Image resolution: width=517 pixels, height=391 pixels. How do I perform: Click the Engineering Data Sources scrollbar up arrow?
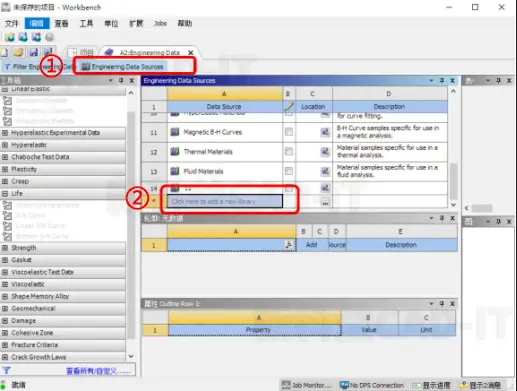click(x=453, y=91)
